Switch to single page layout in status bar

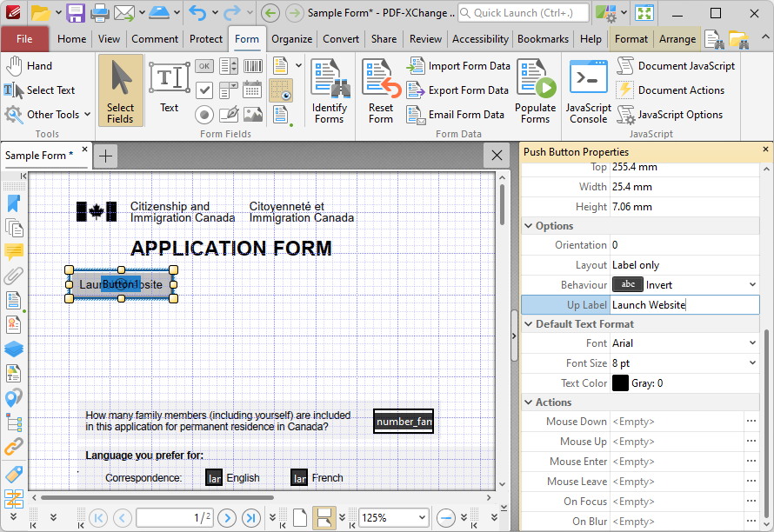coord(300,518)
